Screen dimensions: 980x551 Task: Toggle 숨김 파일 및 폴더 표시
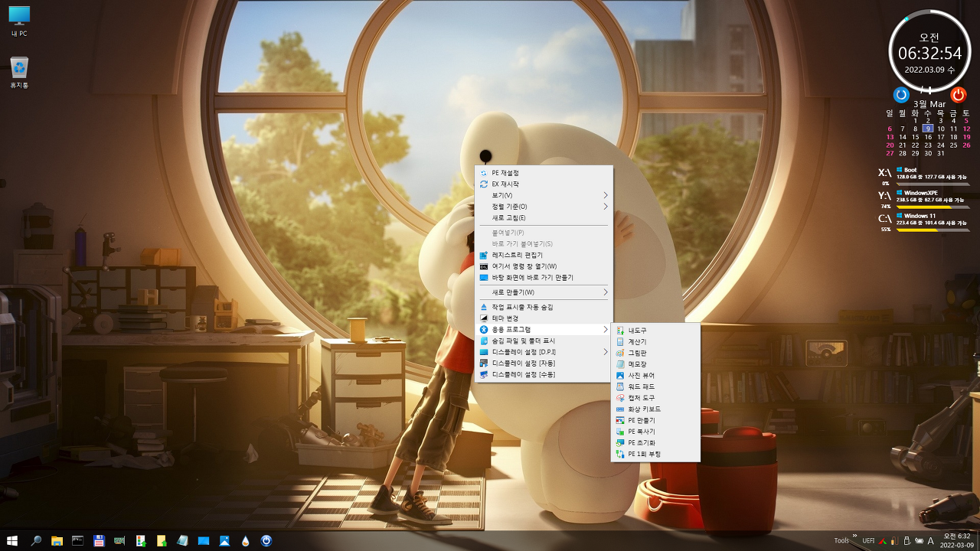544,341
